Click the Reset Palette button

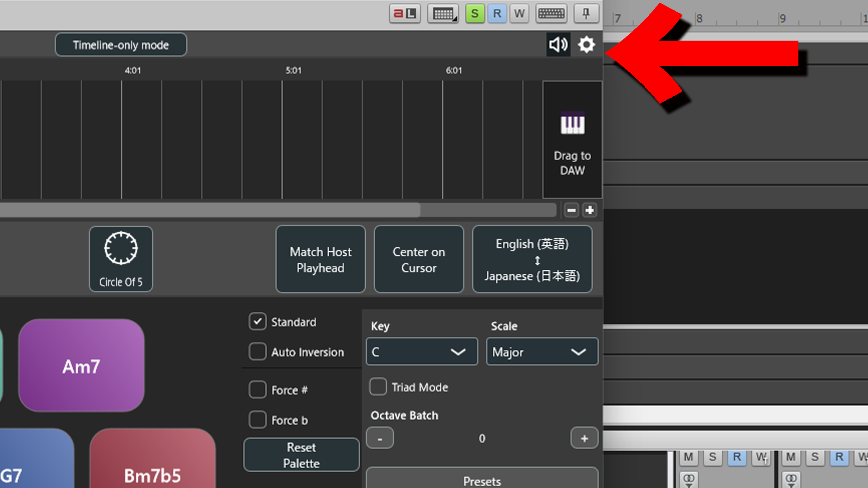(x=301, y=455)
